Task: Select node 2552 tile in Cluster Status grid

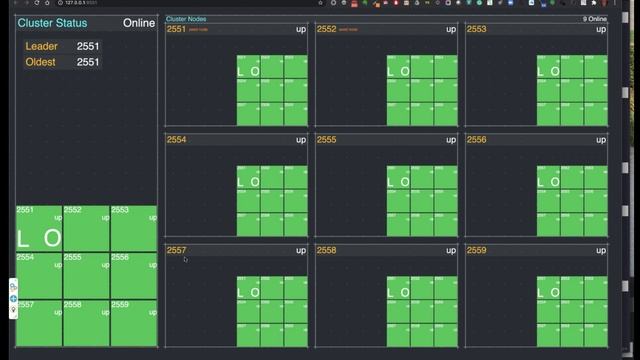Action: 87,228
